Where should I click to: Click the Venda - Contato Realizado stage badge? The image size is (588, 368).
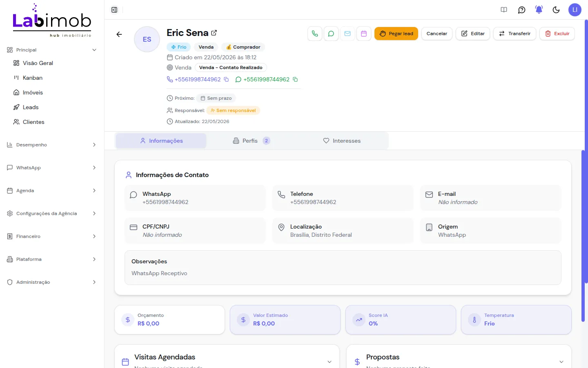coord(231,67)
